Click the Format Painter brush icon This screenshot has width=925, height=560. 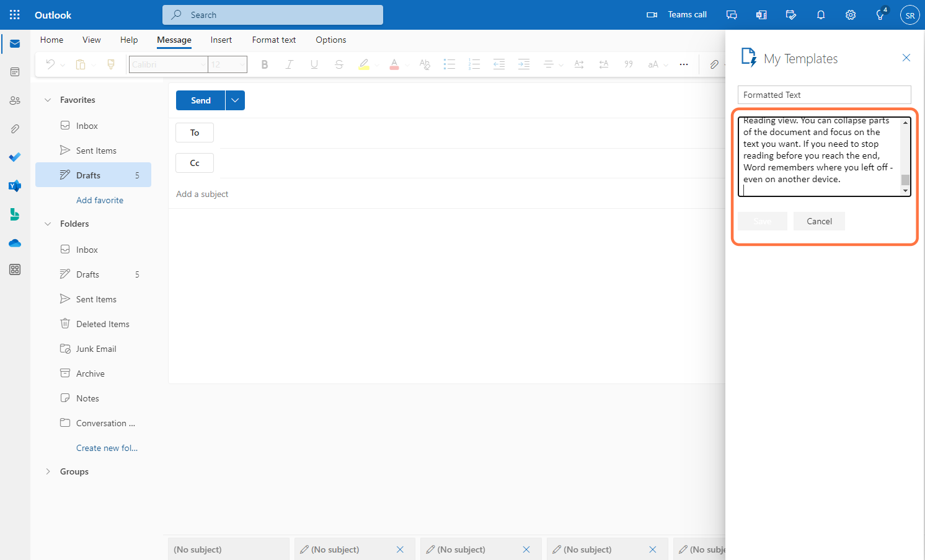click(111, 64)
